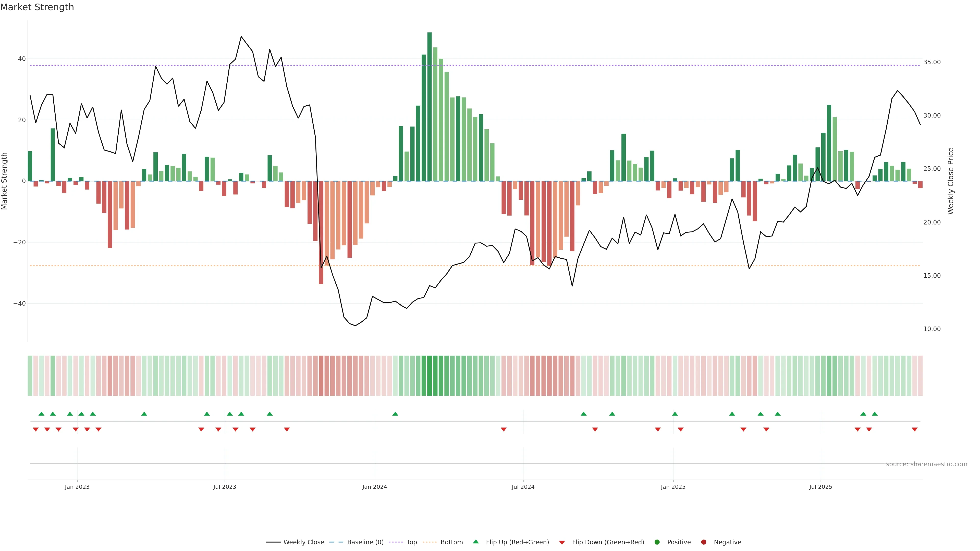Image resolution: width=980 pixels, height=551 pixels.
Task: Select the lone flip-up triangle after Jan 2024
Action: (395, 414)
